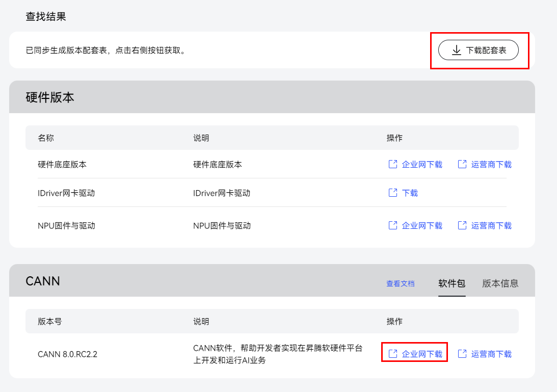The width and height of the screenshot is (557, 392).
Task: Click the 已同步生成版本配套表 notice text
Action: (x=106, y=50)
